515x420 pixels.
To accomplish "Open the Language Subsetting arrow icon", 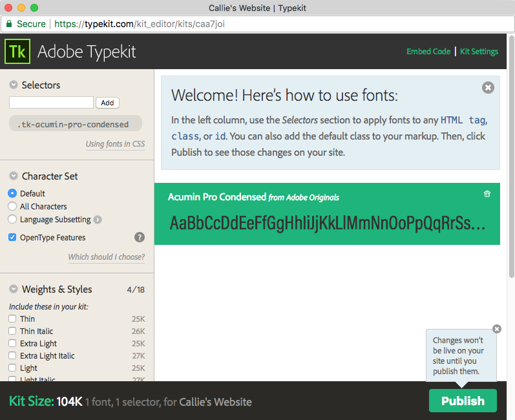I will [x=98, y=219].
